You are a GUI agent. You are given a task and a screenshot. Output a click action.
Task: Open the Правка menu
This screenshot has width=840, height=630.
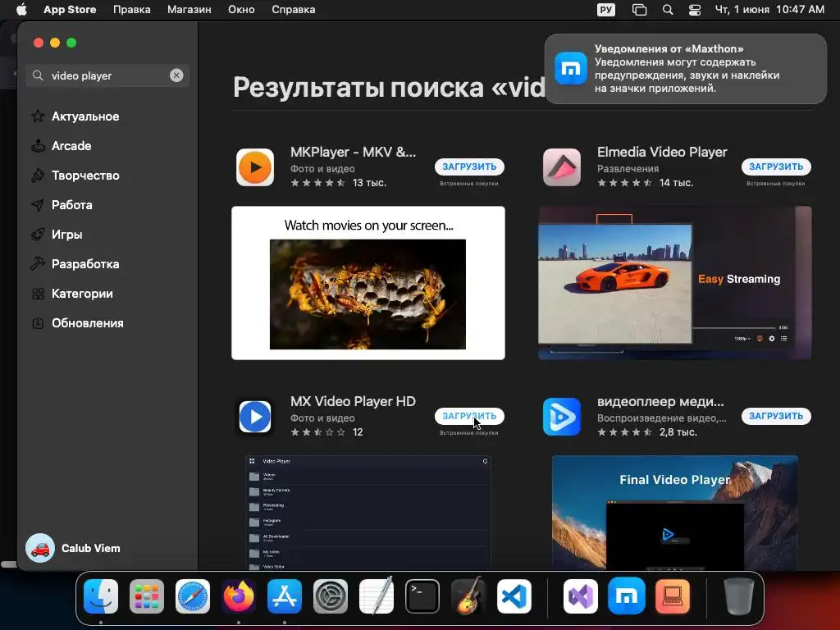[x=132, y=10]
